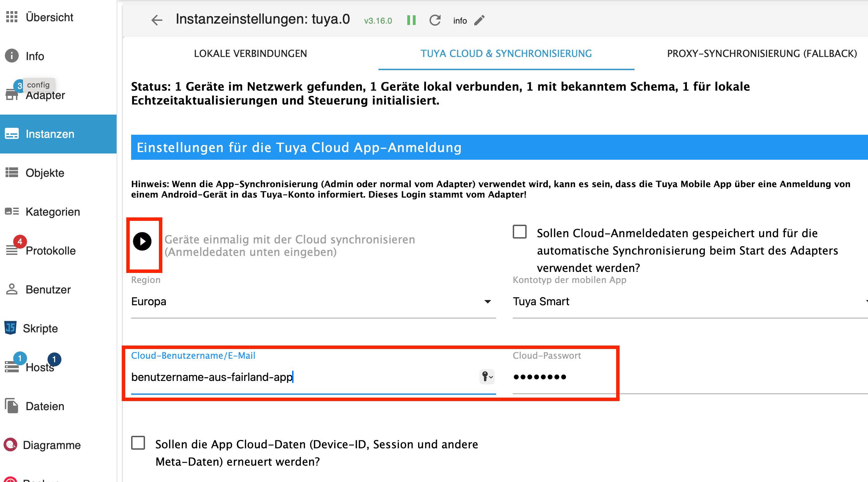
Task: Open the Proxy-Synchronisierung (Fallback) tab
Action: pos(761,53)
